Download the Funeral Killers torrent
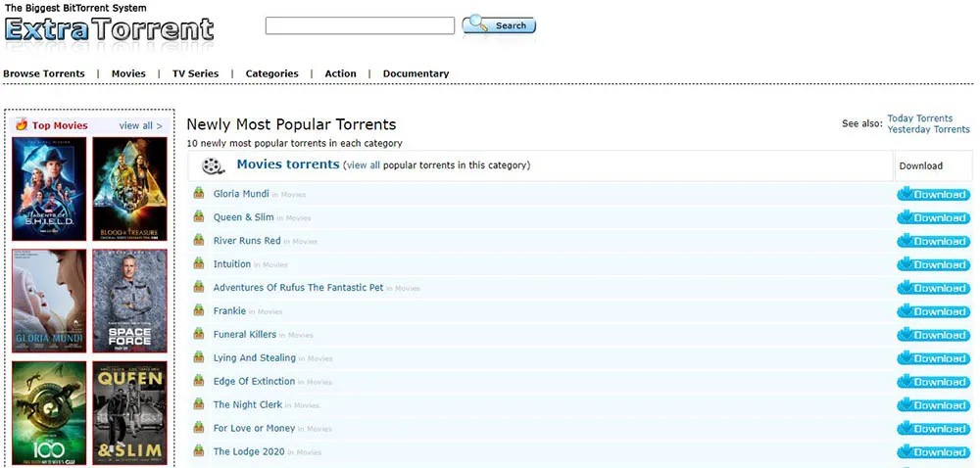 933,335
